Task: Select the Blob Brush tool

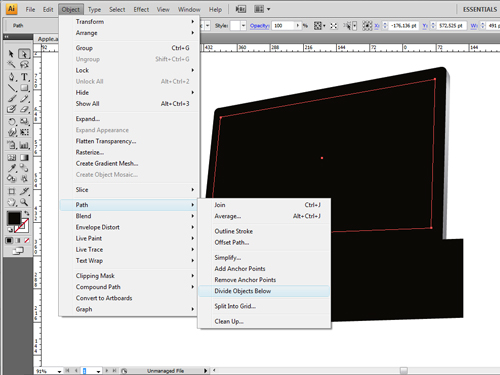Action: coord(11,109)
